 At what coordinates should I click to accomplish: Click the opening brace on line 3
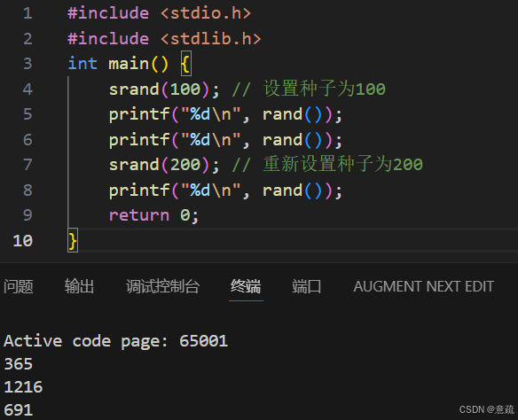pos(186,64)
